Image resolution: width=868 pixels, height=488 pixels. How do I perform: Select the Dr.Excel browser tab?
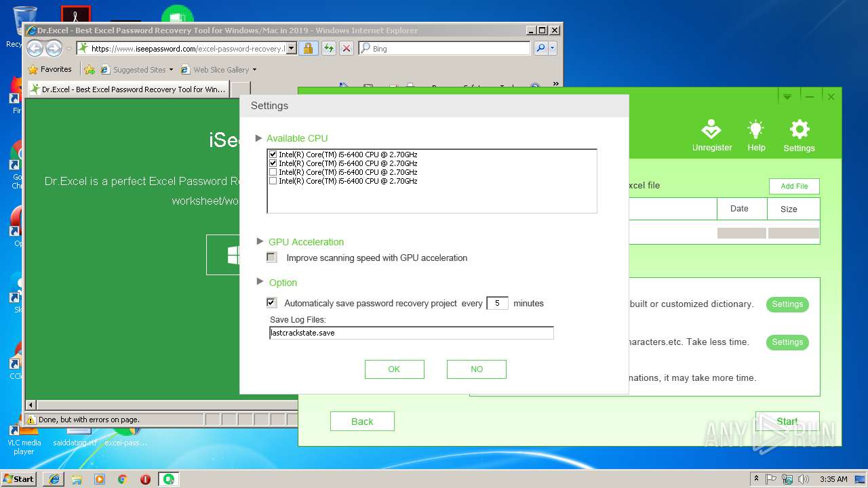pos(128,89)
